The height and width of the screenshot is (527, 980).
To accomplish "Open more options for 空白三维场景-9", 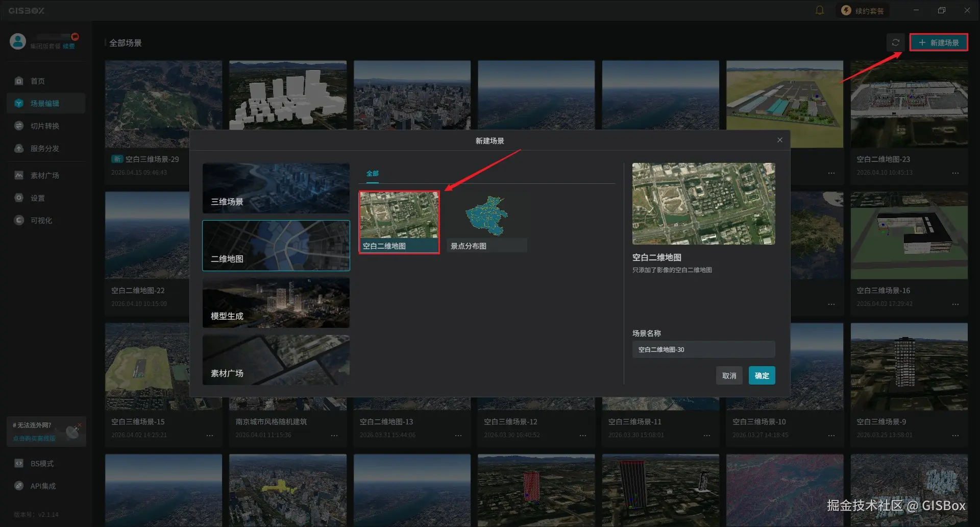I will click(955, 436).
